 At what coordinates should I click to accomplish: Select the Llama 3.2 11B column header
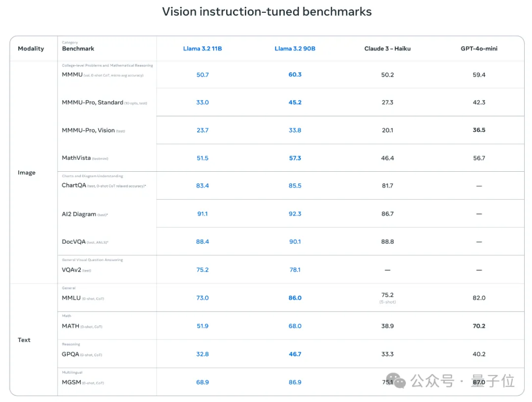[x=202, y=49]
